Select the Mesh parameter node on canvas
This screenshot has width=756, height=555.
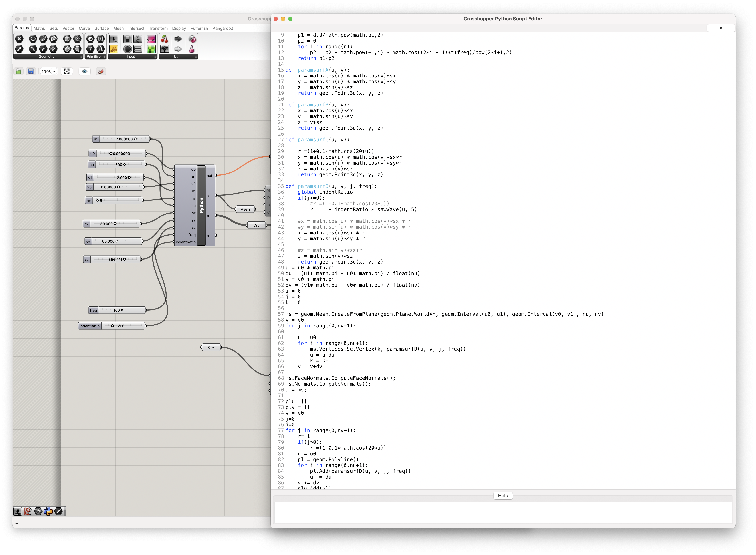point(245,209)
